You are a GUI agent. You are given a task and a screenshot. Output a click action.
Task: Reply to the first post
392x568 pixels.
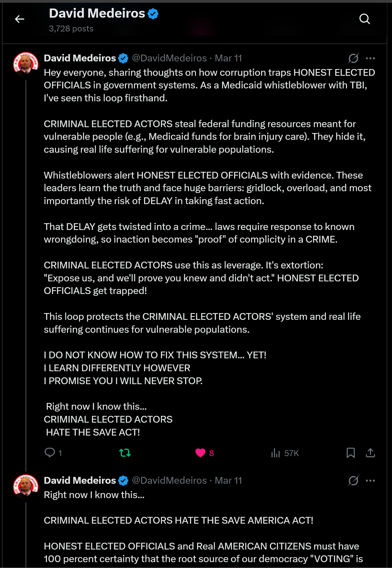(53, 453)
